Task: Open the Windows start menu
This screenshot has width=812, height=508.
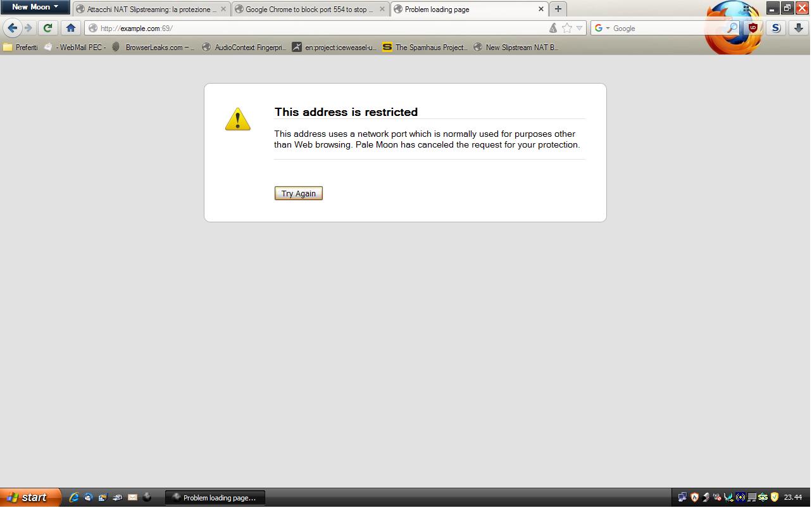Action: [x=30, y=497]
